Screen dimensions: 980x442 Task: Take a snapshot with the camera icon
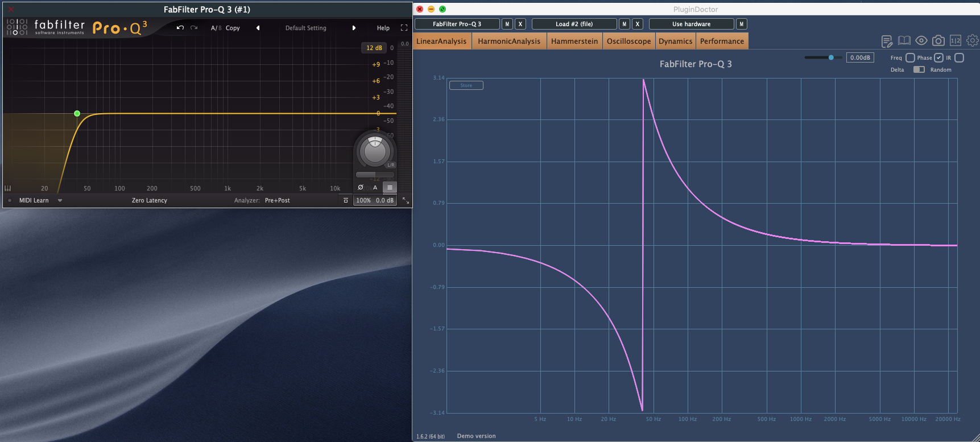(x=938, y=40)
